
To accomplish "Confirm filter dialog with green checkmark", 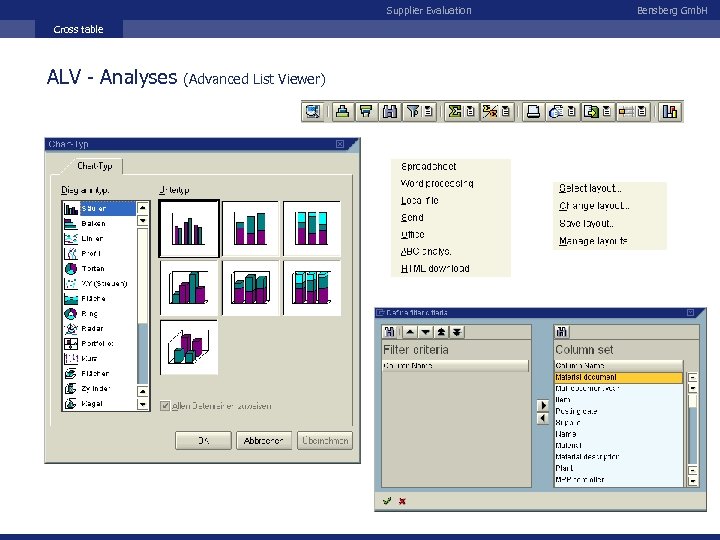I will (x=387, y=501).
